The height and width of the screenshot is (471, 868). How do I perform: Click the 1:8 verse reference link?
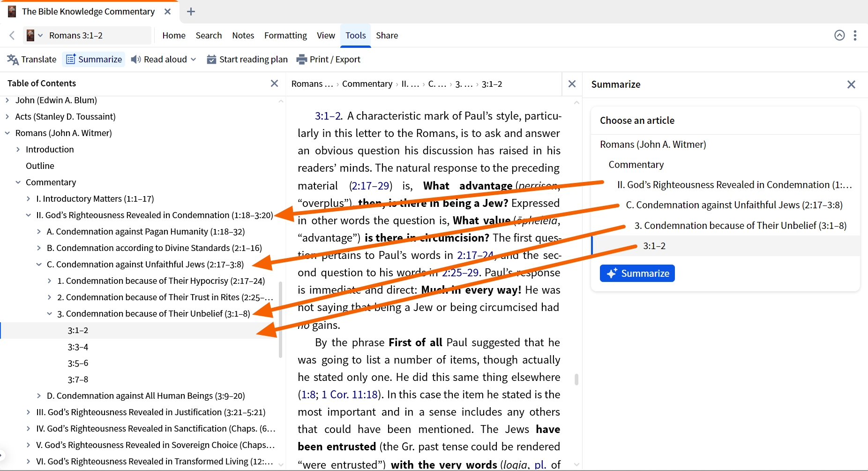click(x=308, y=395)
